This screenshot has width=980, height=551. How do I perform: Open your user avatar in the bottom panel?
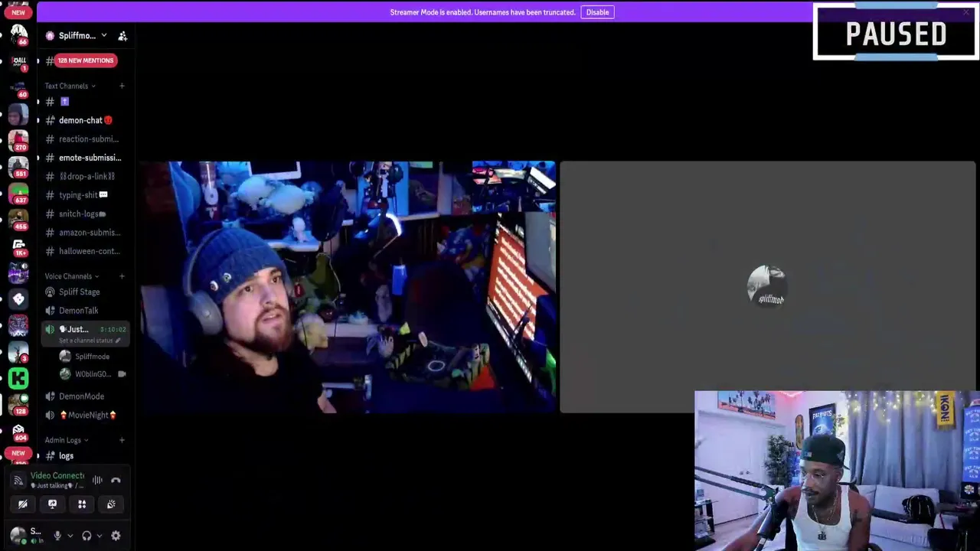(x=18, y=536)
